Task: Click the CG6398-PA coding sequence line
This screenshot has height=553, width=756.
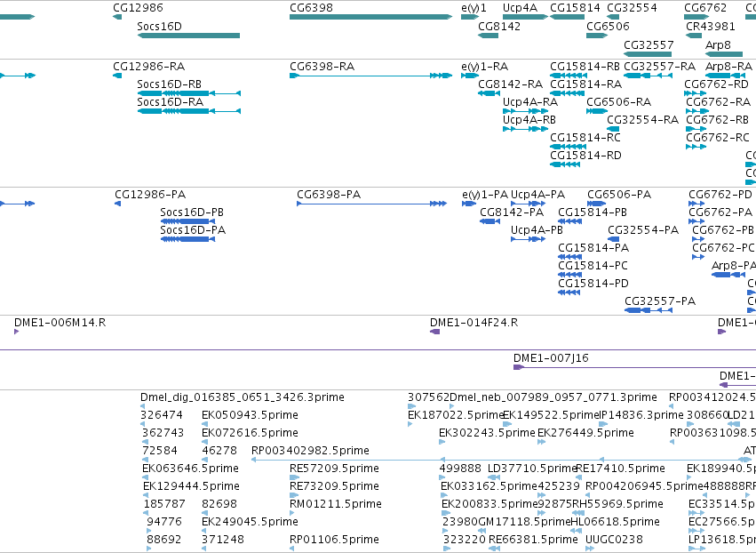Action: 371,204
